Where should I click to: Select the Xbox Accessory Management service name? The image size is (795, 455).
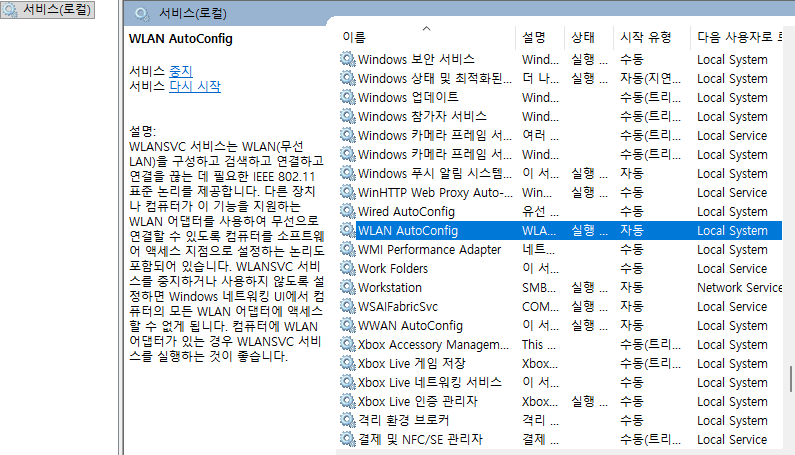[433, 344]
